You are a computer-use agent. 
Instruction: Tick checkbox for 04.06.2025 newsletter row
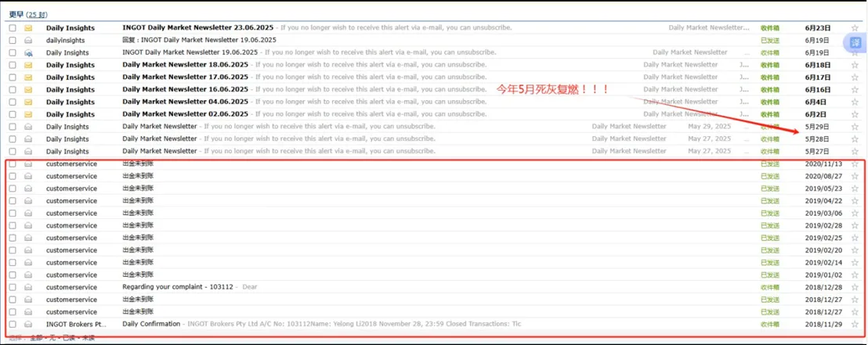[x=13, y=102]
